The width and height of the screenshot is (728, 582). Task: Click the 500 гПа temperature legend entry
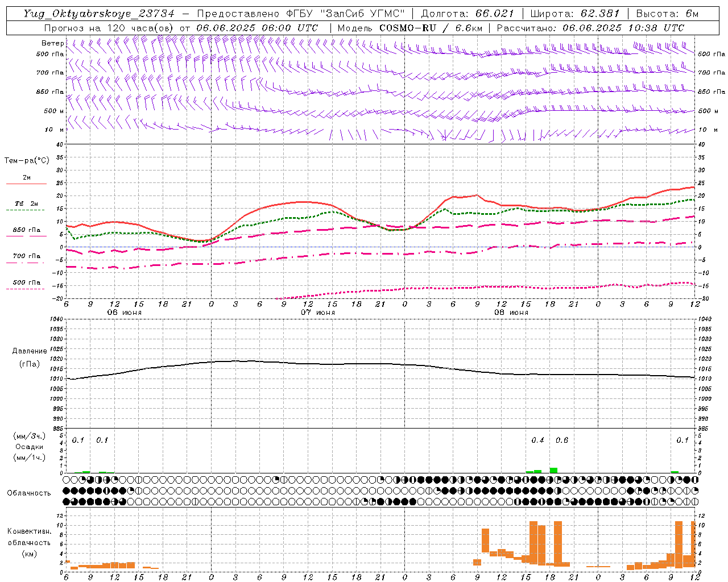27,282
